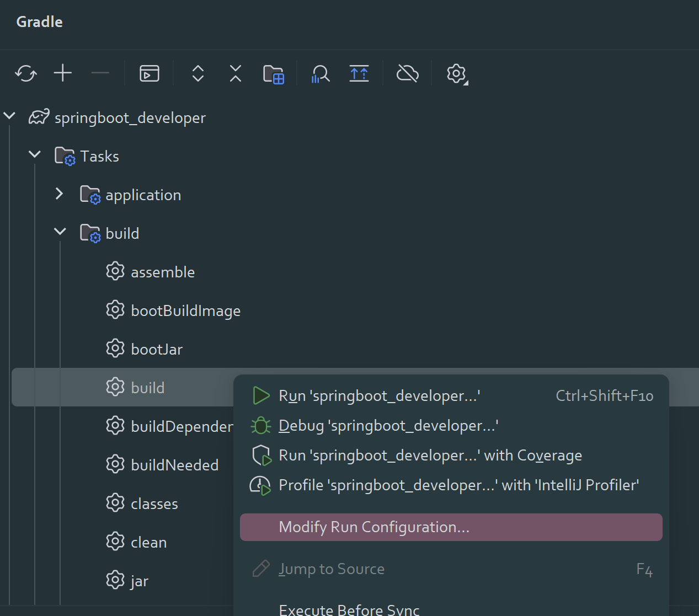Click the gear icon beside bootBuildImage
This screenshot has height=616, width=699.
(115, 309)
